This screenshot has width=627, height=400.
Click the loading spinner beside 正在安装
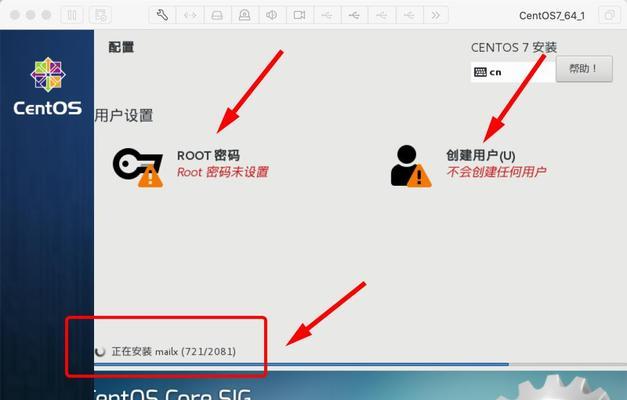coord(100,352)
